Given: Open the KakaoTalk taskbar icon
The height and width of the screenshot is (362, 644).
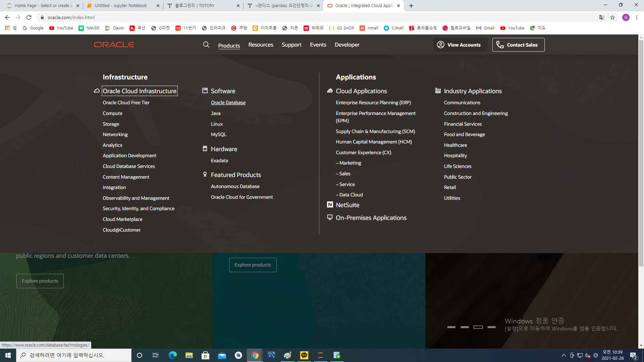Looking at the screenshot, I should coord(304,355).
